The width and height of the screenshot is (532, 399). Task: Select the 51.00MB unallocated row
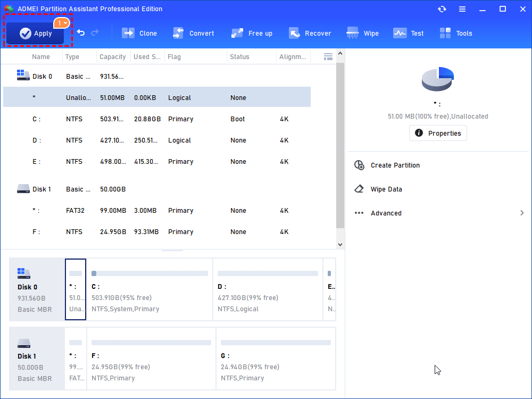pos(157,97)
